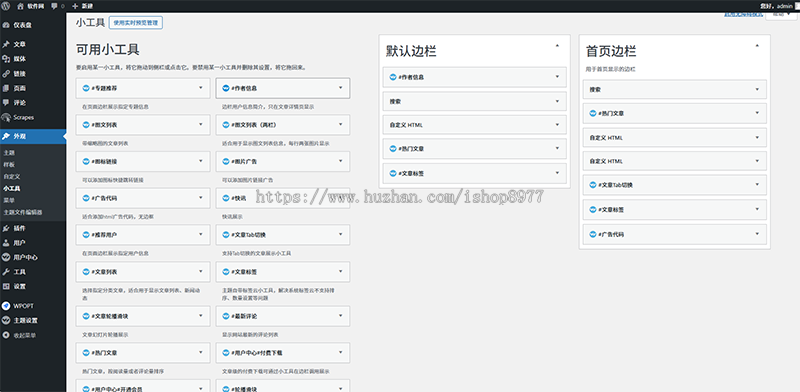The image size is (800, 392).
Task: Select available #文章Tab切换 widget title
Action: tap(248, 235)
